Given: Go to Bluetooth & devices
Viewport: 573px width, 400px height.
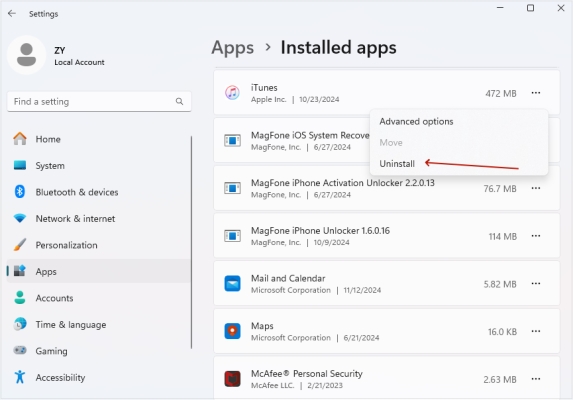Looking at the screenshot, I should pos(99,192).
